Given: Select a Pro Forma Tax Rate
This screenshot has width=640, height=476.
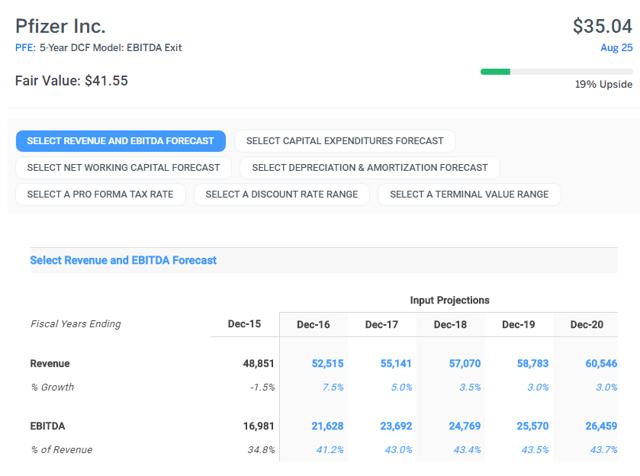Looking at the screenshot, I should click(x=100, y=194).
